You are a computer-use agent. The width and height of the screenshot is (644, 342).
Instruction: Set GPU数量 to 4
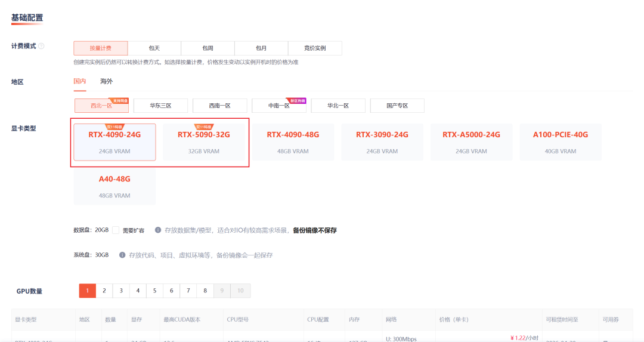[x=138, y=291]
